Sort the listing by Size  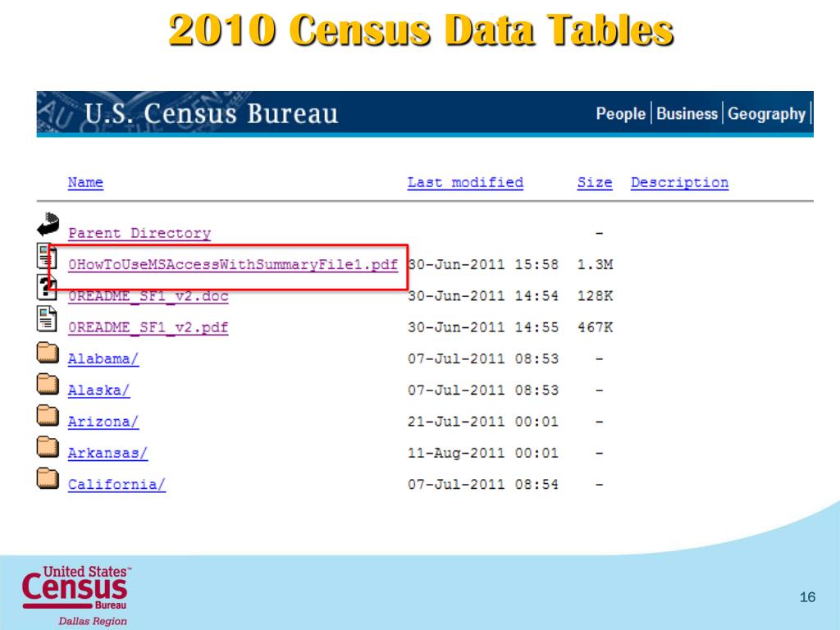(595, 183)
